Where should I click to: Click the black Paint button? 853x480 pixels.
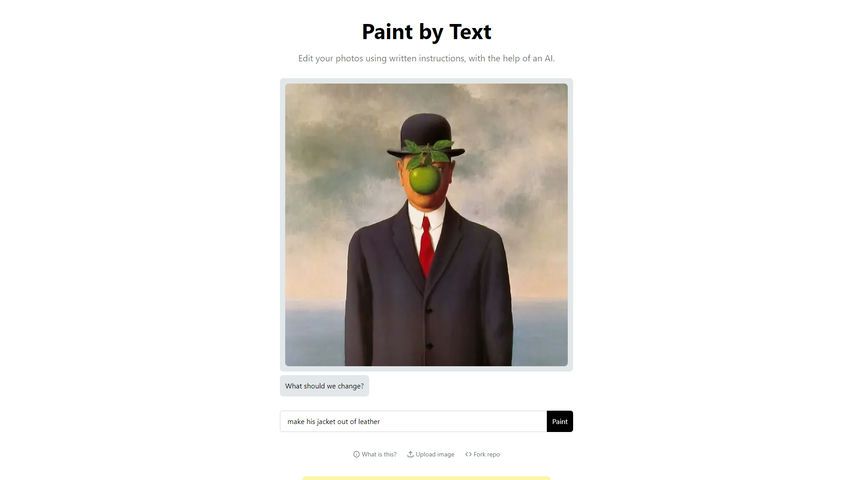point(560,421)
